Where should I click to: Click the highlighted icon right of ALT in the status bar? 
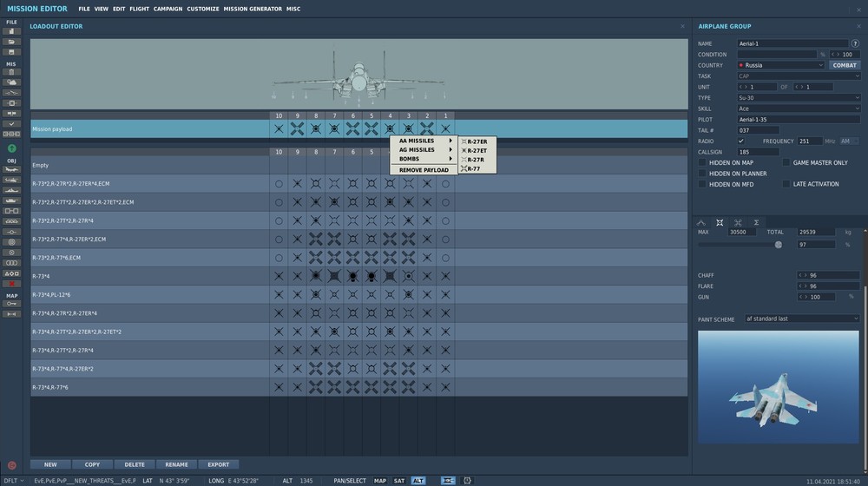(x=448, y=481)
